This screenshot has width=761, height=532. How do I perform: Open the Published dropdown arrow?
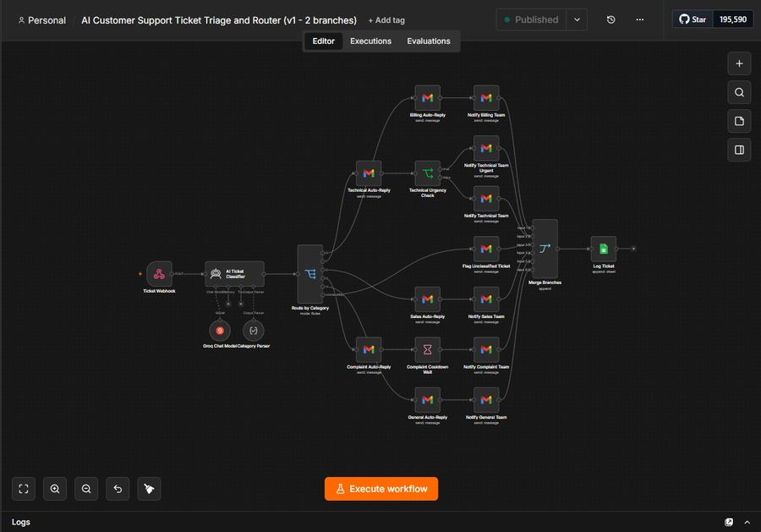coord(577,20)
